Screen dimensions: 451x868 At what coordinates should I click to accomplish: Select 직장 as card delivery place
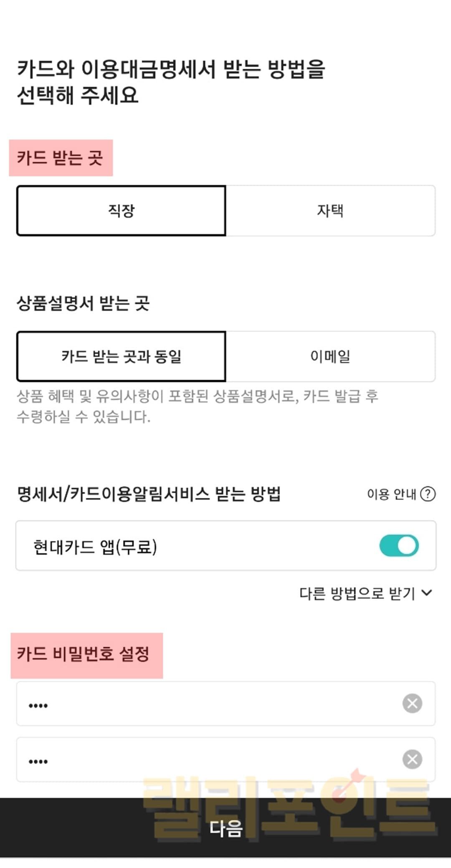point(121,211)
